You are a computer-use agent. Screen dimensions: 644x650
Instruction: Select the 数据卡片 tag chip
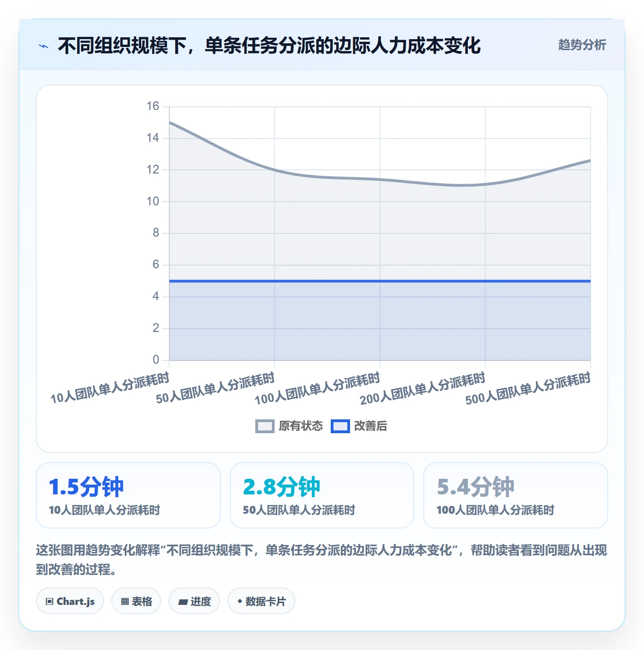[261, 601]
